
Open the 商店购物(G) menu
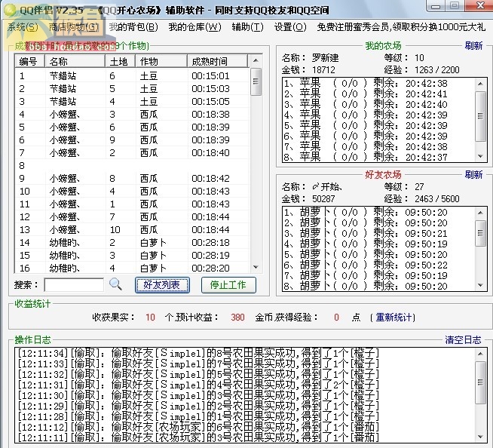[74, 27]
